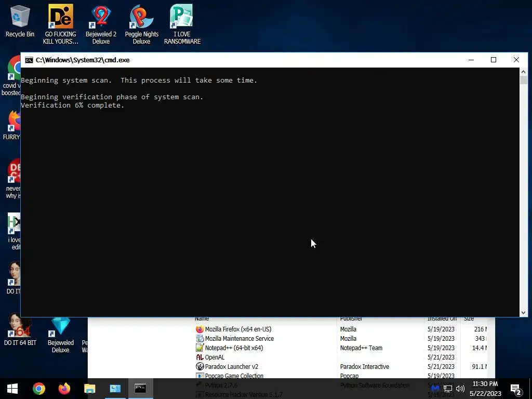
Task: Select Mozilla Firefox (x64 en-US) in programs list
Action: [341, 329]
